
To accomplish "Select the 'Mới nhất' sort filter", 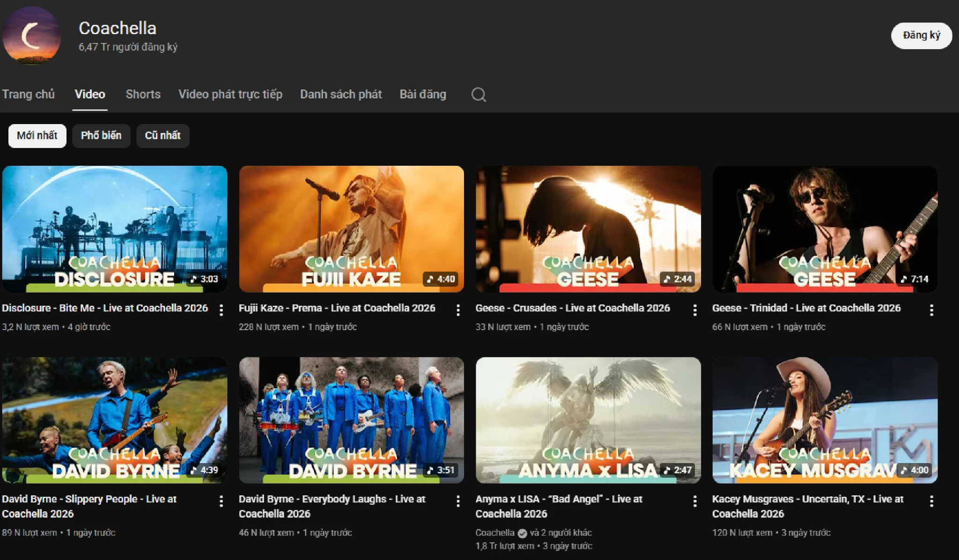I will click(37, 136).
